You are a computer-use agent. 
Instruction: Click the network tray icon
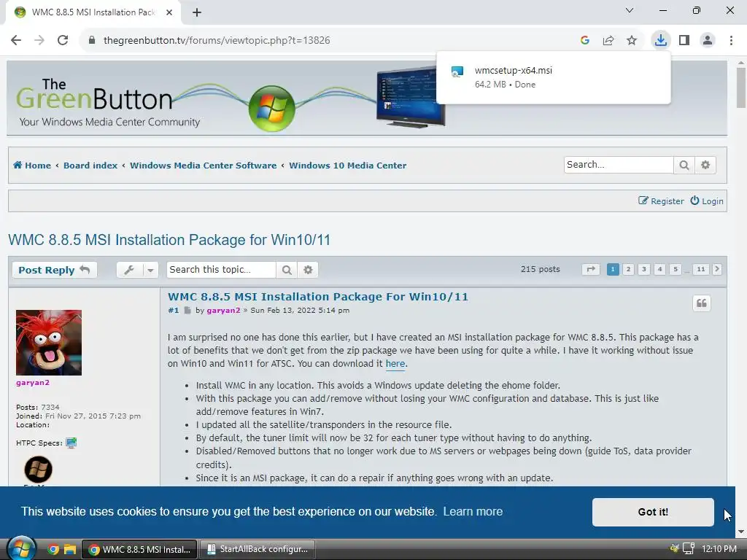pyautogui.click(x=688, y=549)
